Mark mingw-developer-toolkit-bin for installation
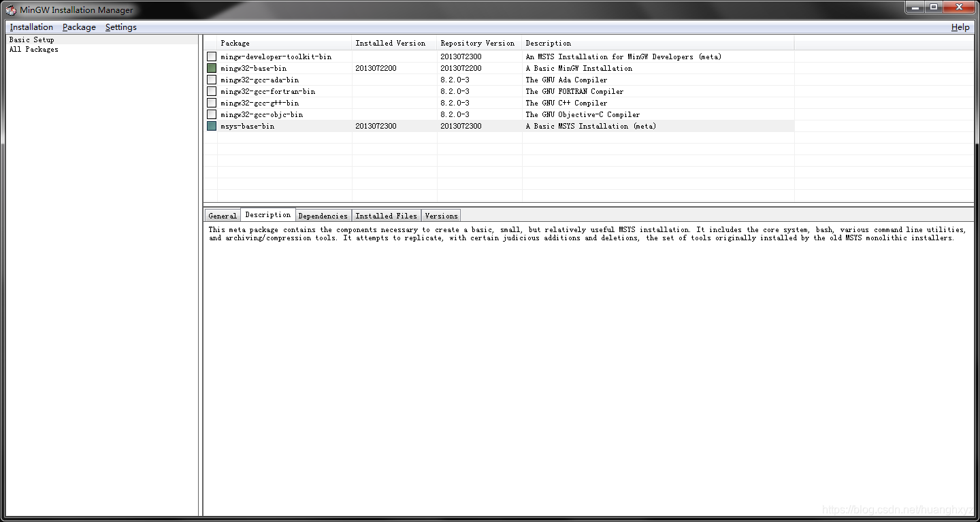 pyautogui.click(x=211, y=56)
